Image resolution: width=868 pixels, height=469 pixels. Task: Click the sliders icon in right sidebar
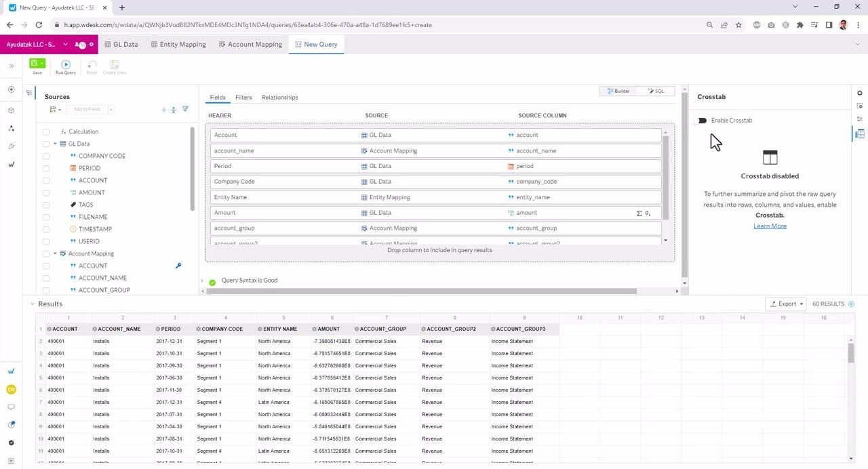[860, 119]
